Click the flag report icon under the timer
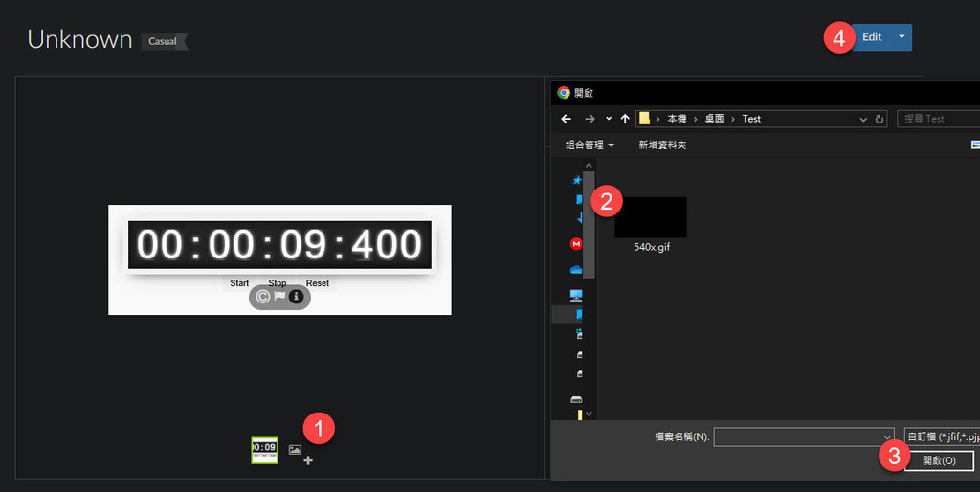This screenshot has width=980, height=492. point(279,297)
